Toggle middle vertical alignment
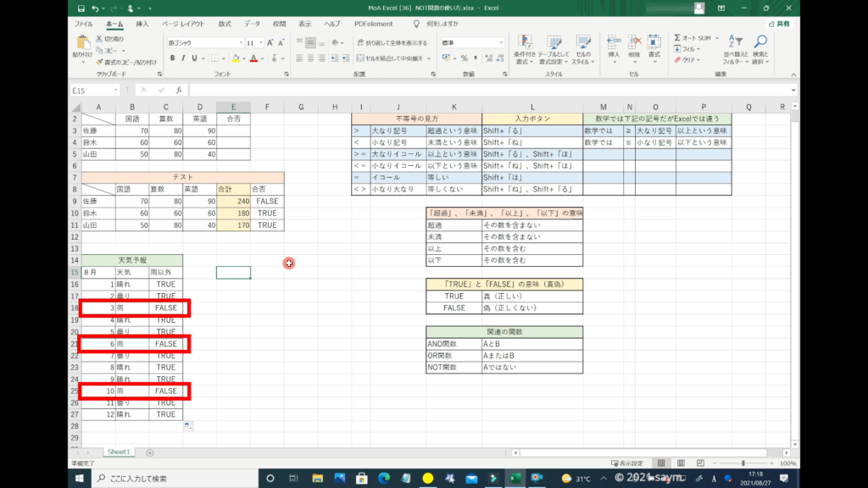This screenshot has height=488, width=868. (x=311, y=42)
